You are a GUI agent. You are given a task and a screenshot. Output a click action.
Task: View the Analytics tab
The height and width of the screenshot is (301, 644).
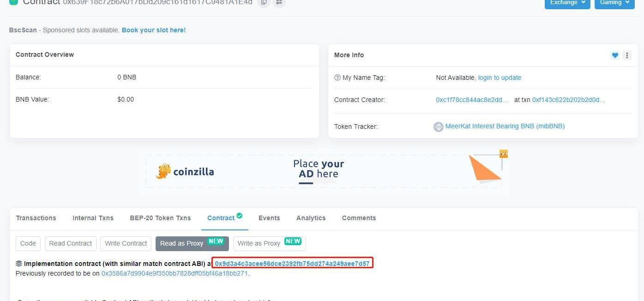[311, 218]
